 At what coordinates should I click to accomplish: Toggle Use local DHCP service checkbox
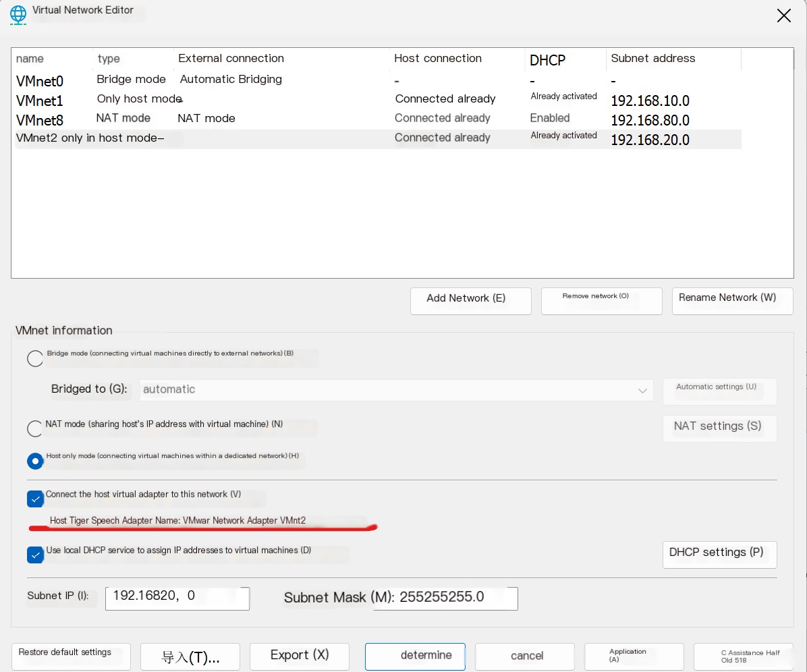(35, 555)
